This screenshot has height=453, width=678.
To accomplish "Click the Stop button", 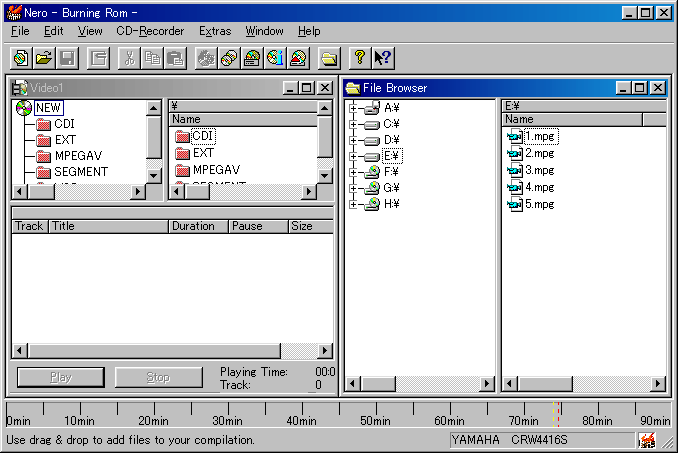I will point(158,377).
